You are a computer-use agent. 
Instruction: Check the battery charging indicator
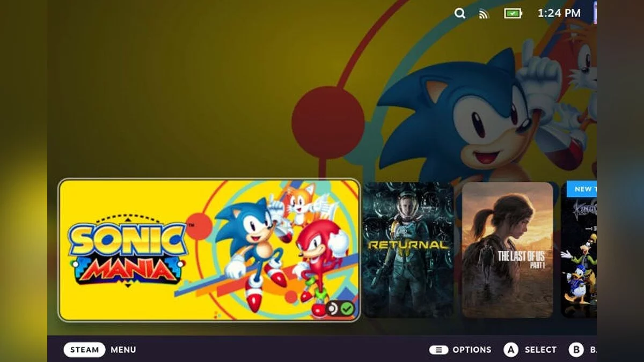[x=513, y=13]
